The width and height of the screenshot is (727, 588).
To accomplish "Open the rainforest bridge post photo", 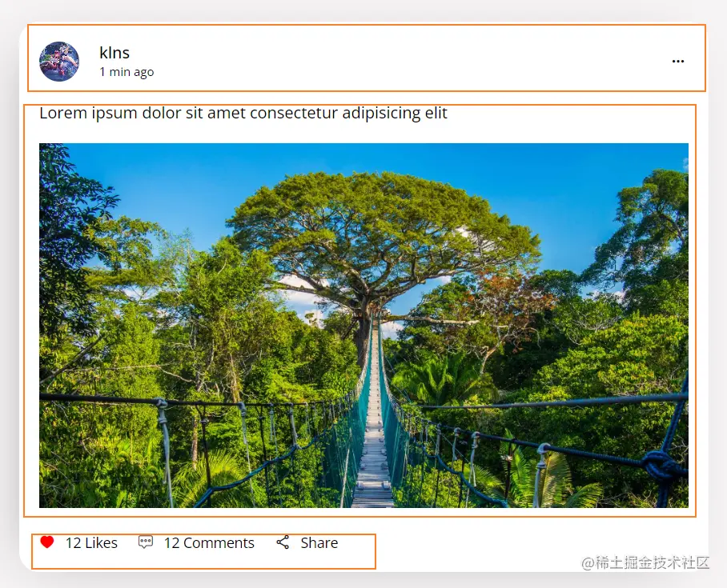I will (x=363, y=326).
